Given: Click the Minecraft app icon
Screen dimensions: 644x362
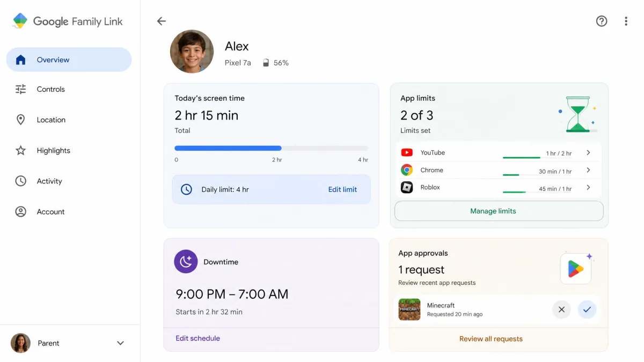Looking at the screenshot, I should [409, 309].
